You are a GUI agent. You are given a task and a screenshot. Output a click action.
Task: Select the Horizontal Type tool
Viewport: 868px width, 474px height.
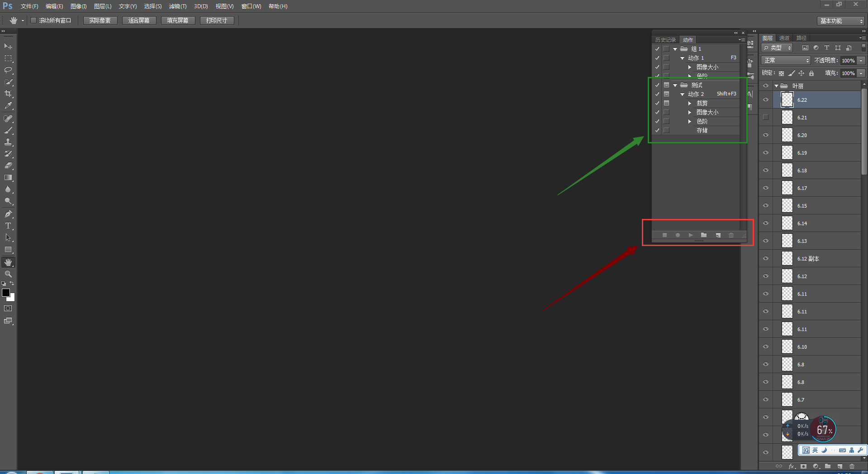(8, 226)
